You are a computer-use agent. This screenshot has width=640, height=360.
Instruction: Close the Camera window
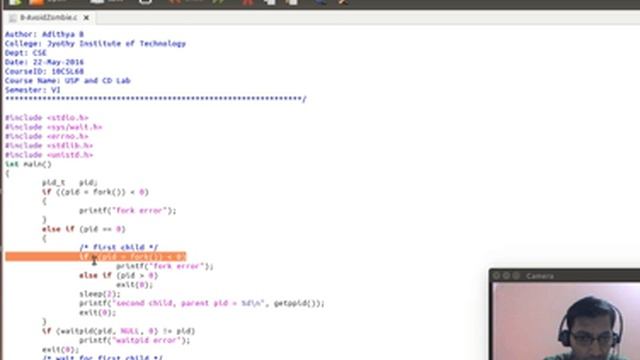tap(497, 276)
